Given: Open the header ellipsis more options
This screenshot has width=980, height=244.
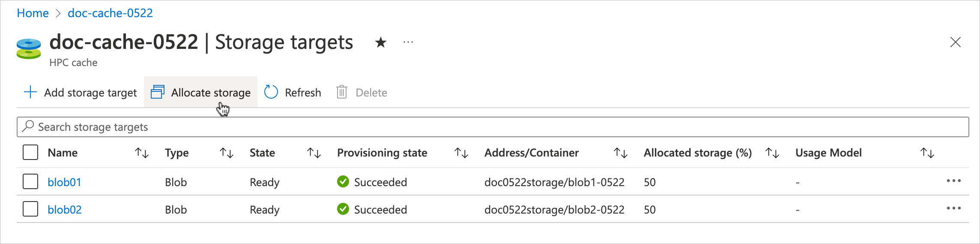Looking at the screenshot, I should click(408, 42).
